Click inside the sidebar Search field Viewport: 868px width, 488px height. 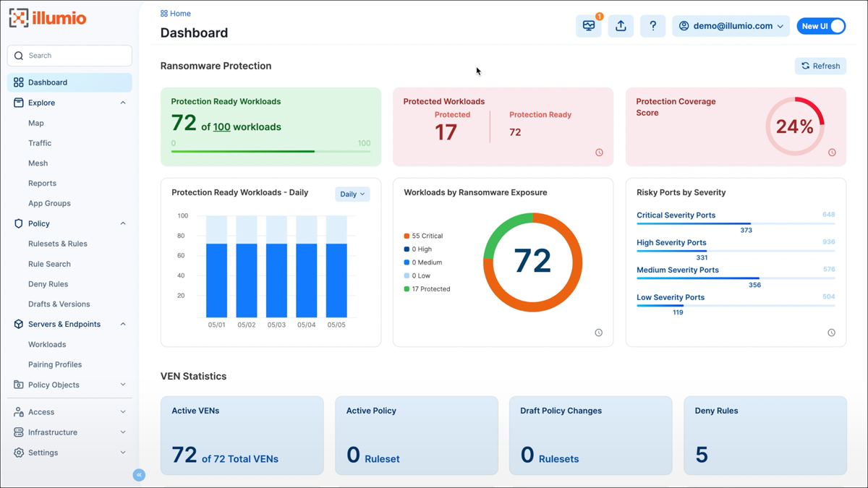69,56
